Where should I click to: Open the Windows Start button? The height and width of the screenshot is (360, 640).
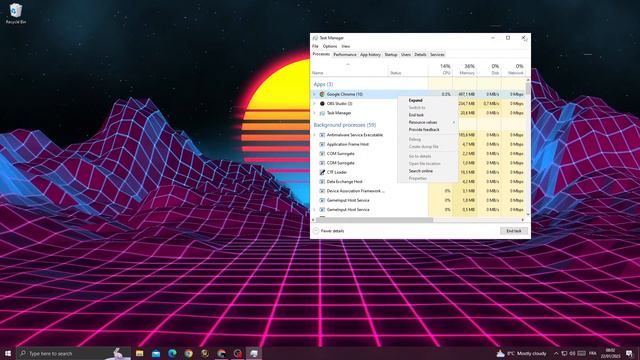[x=8, y=353]
